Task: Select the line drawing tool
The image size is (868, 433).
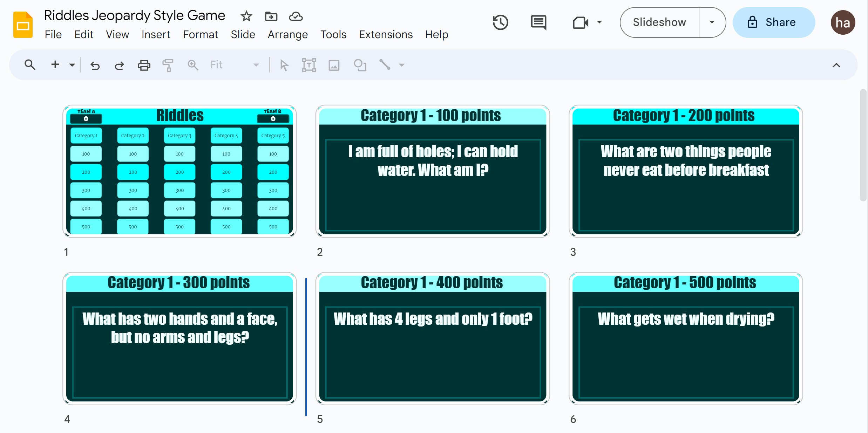Action: (386, 65)
